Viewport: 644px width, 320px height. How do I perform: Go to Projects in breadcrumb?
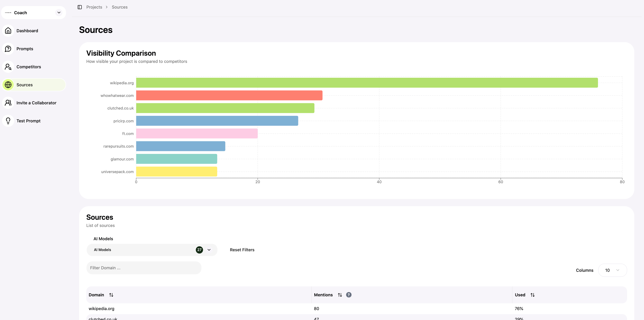(94, 7)
